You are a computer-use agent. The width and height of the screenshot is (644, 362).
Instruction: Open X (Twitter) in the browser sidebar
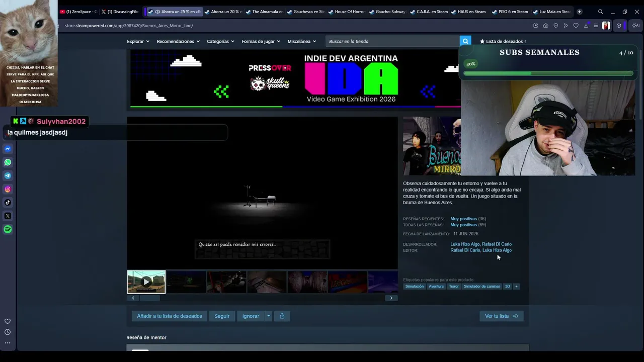coord(8,216)
